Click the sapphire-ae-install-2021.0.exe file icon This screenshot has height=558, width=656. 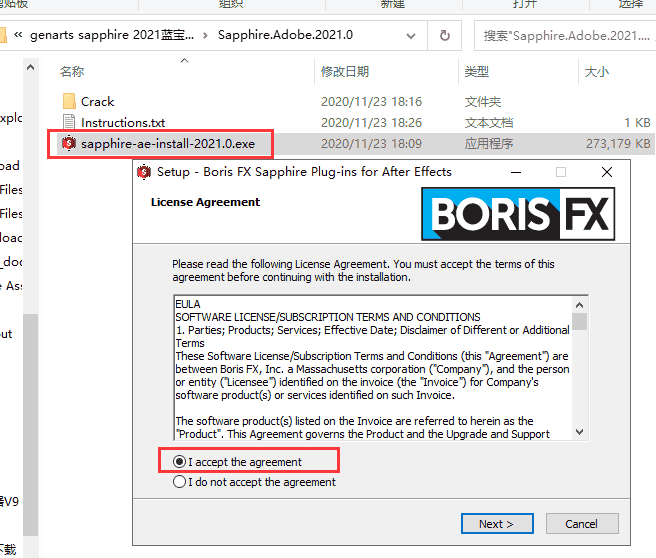click(69, 143)
